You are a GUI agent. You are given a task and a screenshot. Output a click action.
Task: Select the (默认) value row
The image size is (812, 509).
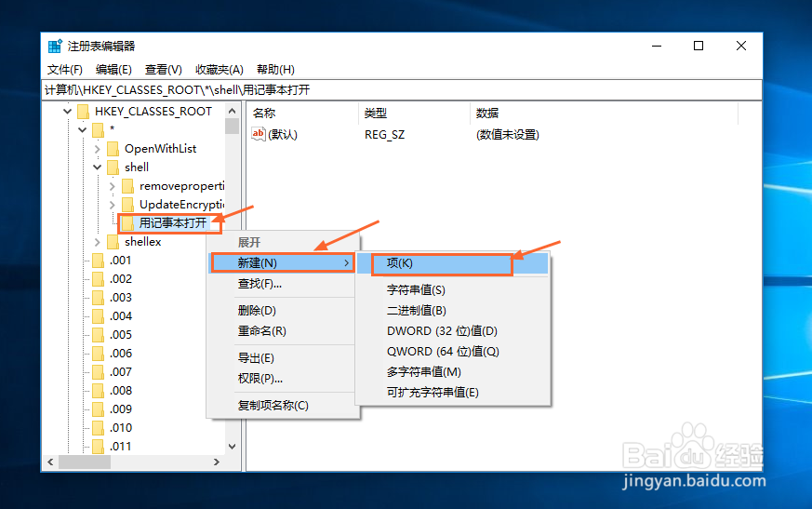(274, 135)
